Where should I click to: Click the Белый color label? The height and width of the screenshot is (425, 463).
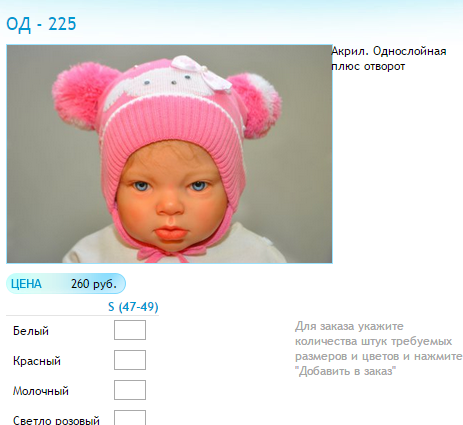click(x=31, y=331)
